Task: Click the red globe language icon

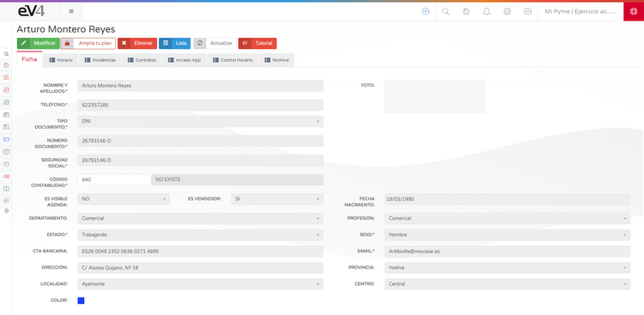Action: [x=634, y=11]
